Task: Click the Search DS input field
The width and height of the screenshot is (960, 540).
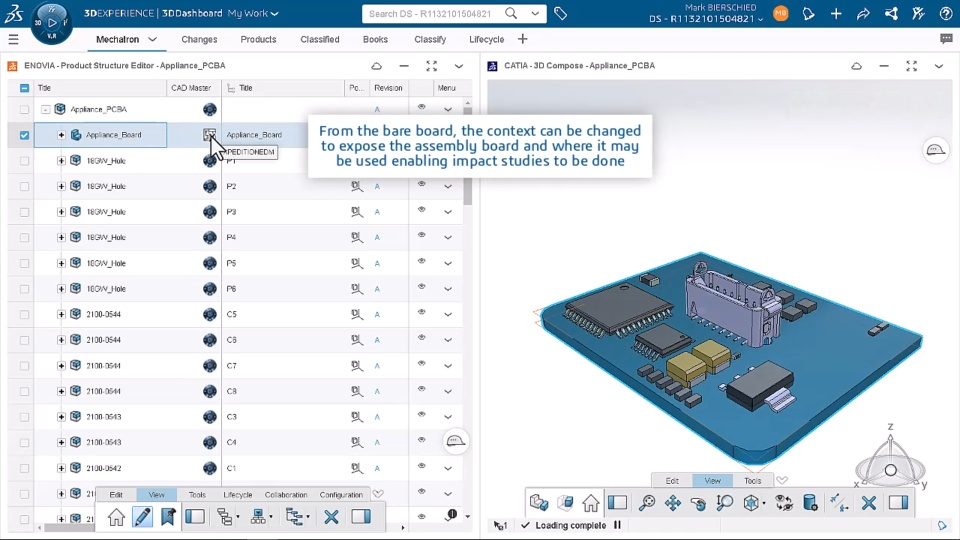Action: [x=430, y=13]
